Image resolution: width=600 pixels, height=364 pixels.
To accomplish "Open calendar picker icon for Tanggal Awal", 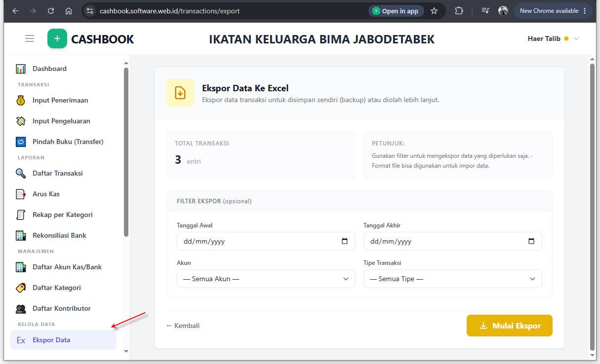I will pyautogui.click(x=345, y=241).
